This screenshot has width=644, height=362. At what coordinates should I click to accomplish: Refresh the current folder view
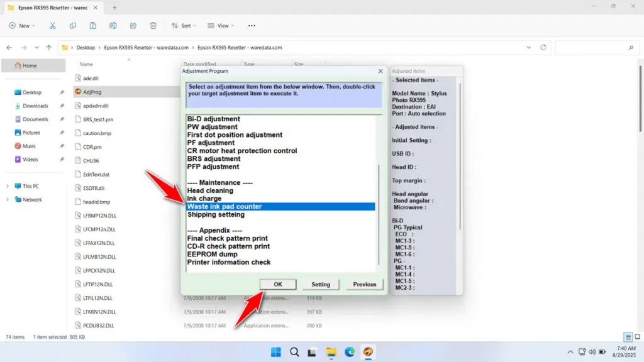(543, 47)
